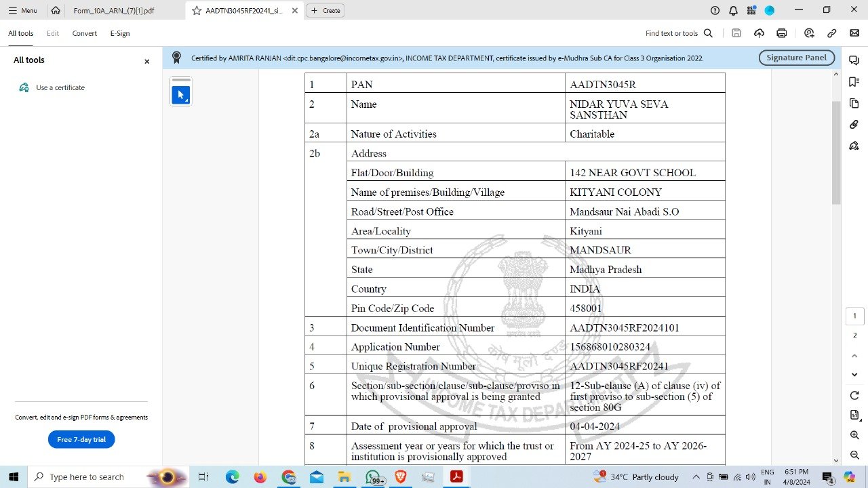Click the Signature Panel button
Viewport: 868px width, 488px height.
[x=796, y=58]
